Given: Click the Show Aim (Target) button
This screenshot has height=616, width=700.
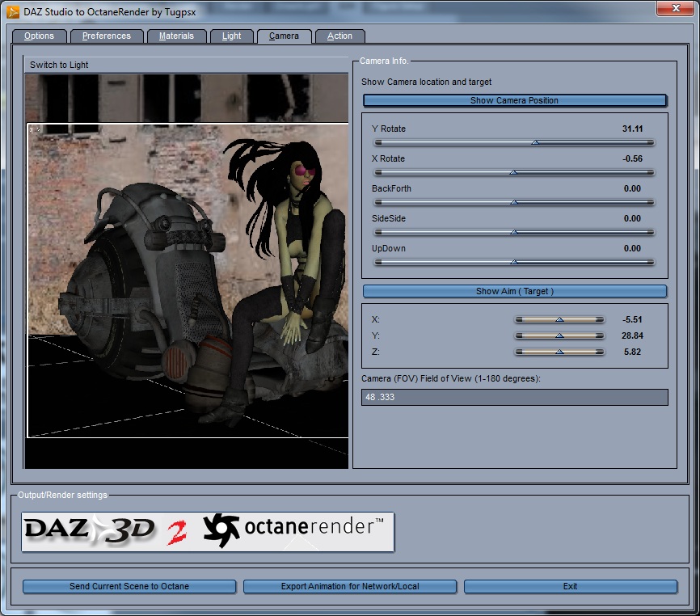Looking at the screenshot, I should point(514,291).
